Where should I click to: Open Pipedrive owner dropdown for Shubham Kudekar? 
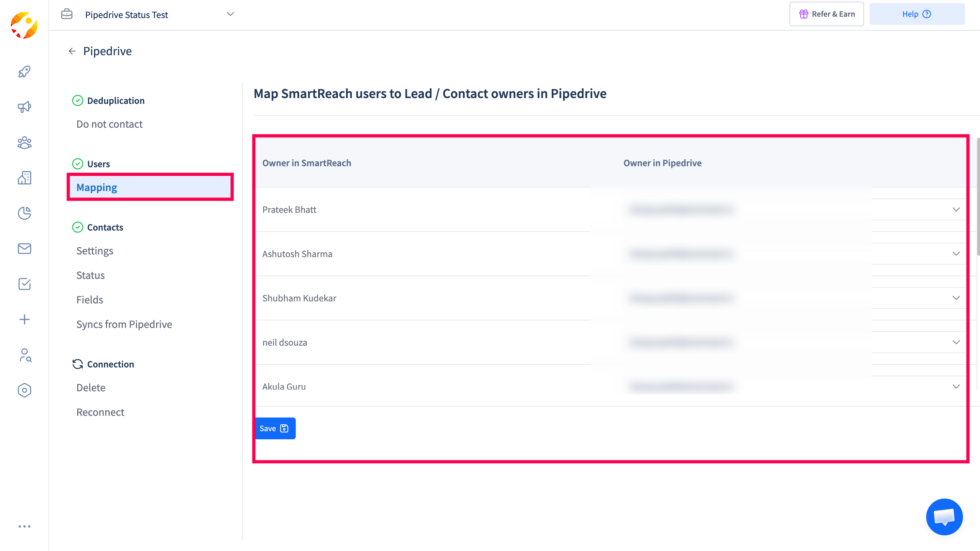[x=956, y=298]
